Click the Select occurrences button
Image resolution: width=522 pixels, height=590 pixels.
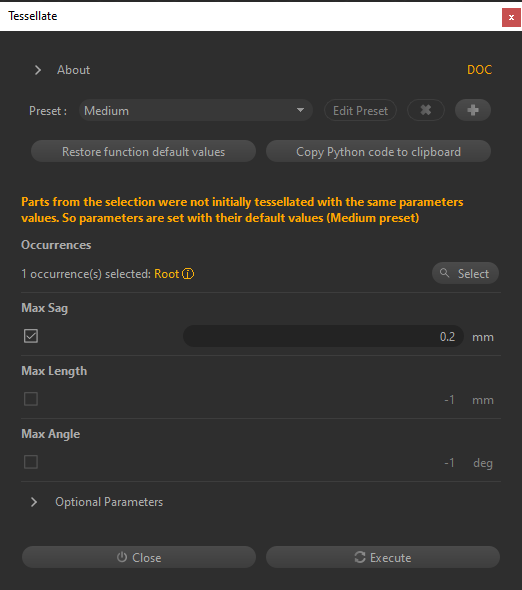point(465,273)
